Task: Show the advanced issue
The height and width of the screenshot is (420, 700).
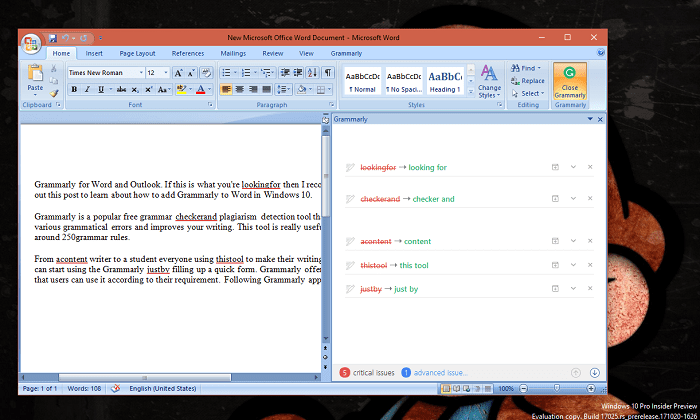Action: point(434,372)
